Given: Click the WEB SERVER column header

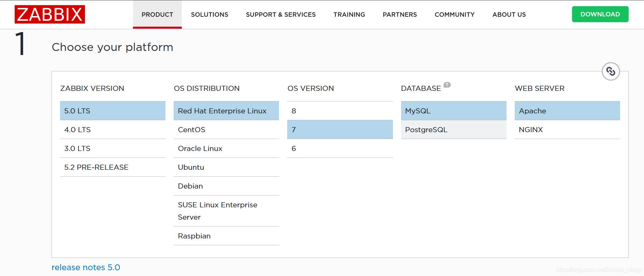Looking at the screenshot, I should (x=540, y=88).
